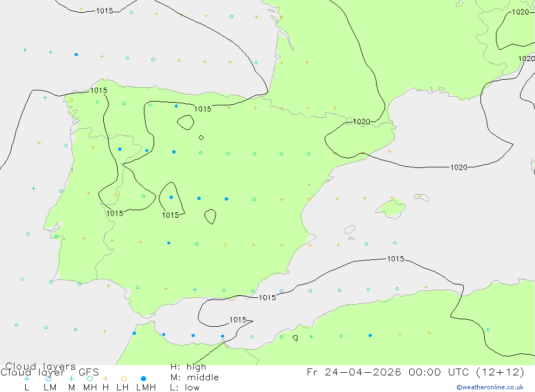Click the filled blue dot legend icon for LMH
Viewport: 535px width, 392px height.
143,379
